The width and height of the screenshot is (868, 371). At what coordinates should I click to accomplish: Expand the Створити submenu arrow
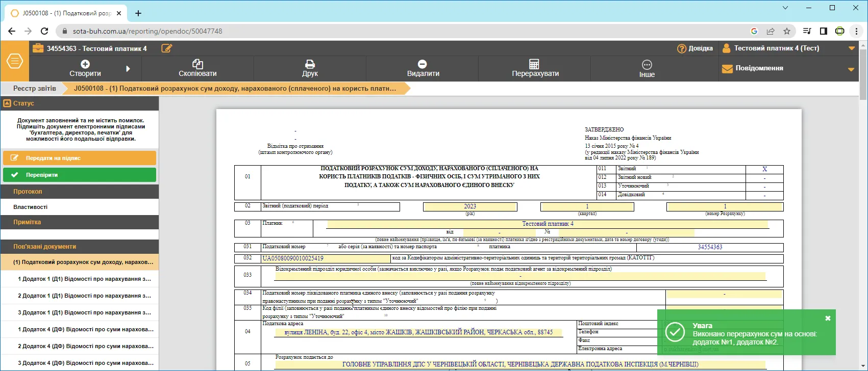point(128,69)
